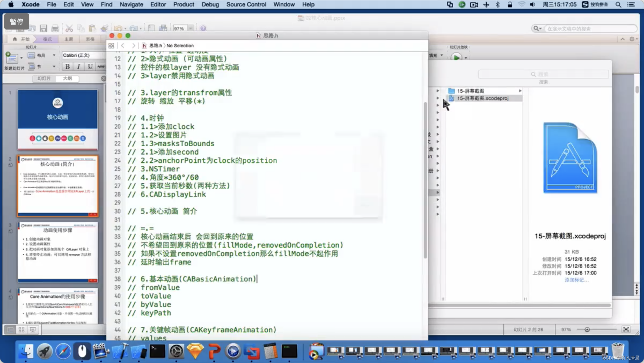Click the purple help question mark icon
This screenshot has height=363, width=644.
pos(203,28)
